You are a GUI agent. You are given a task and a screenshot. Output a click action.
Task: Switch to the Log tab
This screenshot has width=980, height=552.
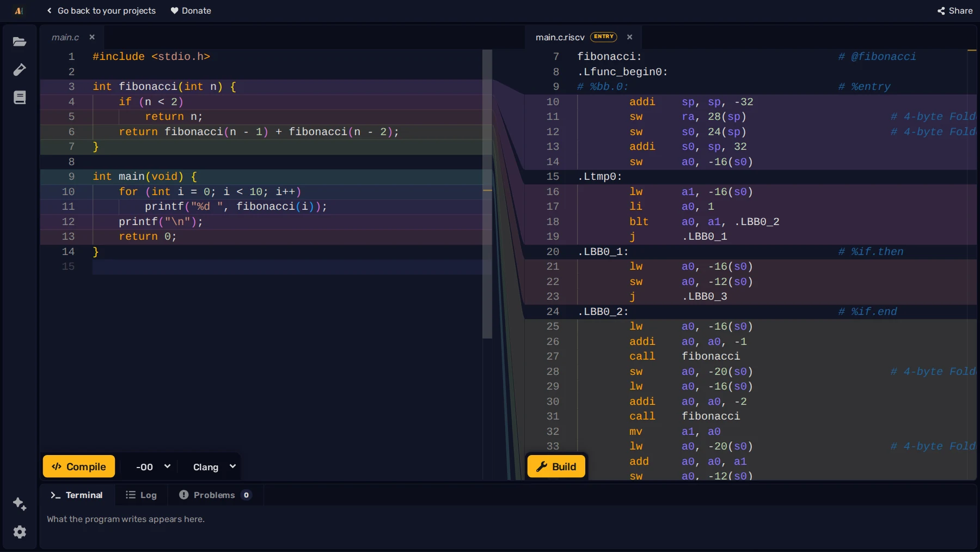pos(141,495)
